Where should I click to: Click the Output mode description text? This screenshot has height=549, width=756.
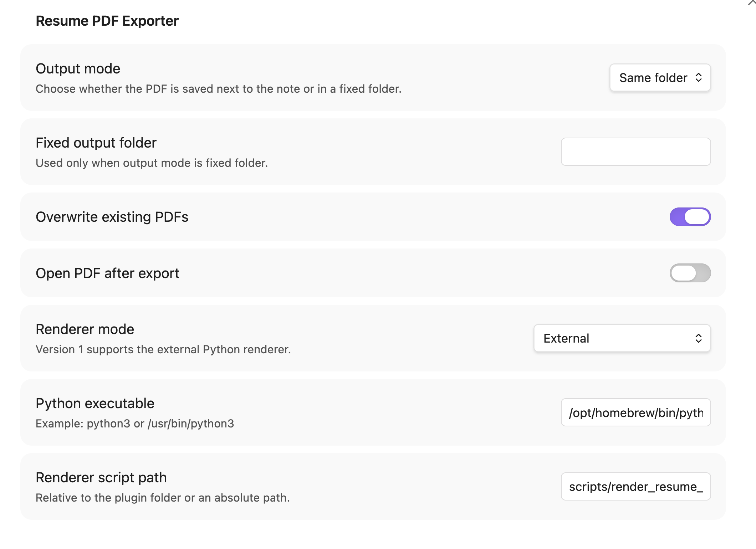(218, 89)
